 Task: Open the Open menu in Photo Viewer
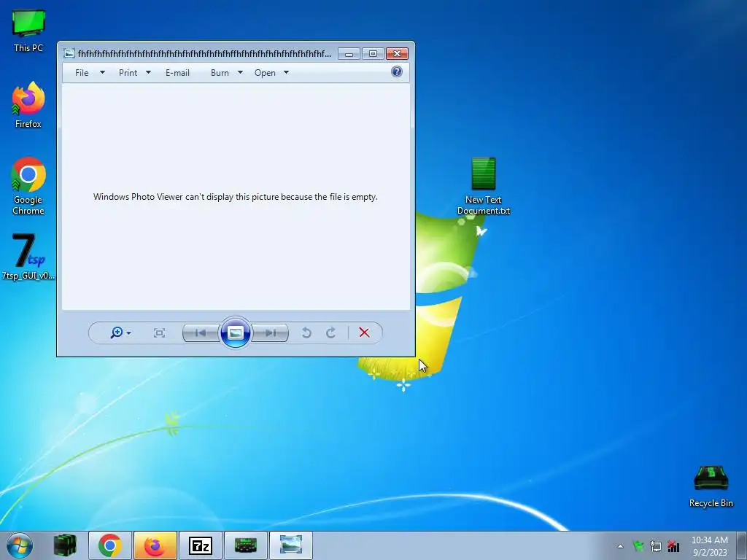click(x=265, y=73)
